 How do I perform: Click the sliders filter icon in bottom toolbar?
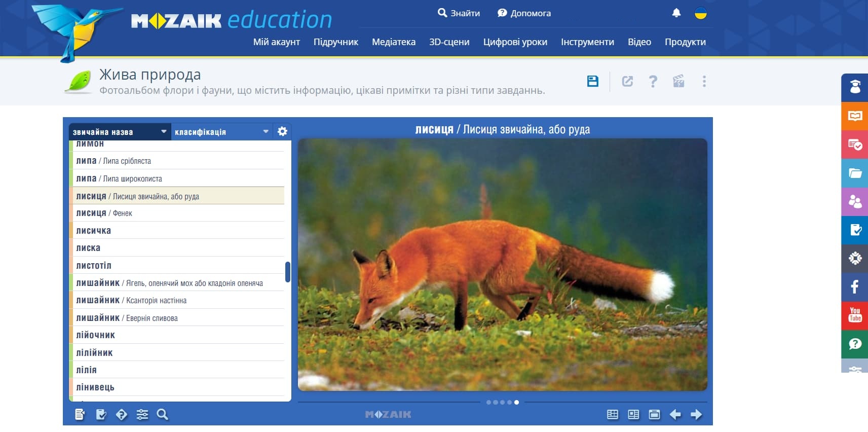[142, 414]
